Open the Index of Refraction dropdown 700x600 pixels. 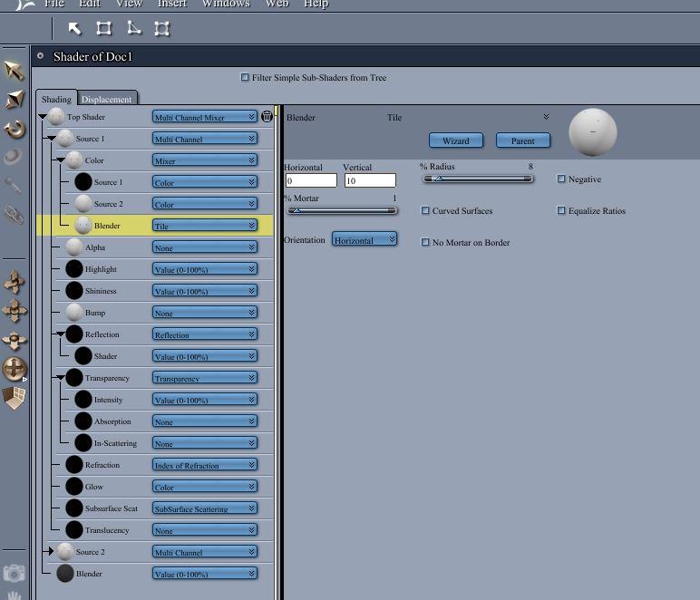pyautogui.click(x=205, y=465)
